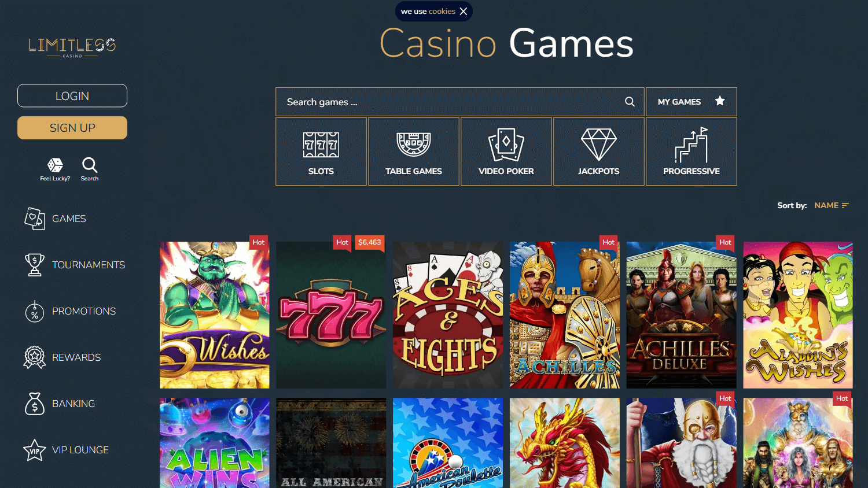
Task: Choose the Video Poker cards icon
Action: pyautogui.click(x=506, y=145)
